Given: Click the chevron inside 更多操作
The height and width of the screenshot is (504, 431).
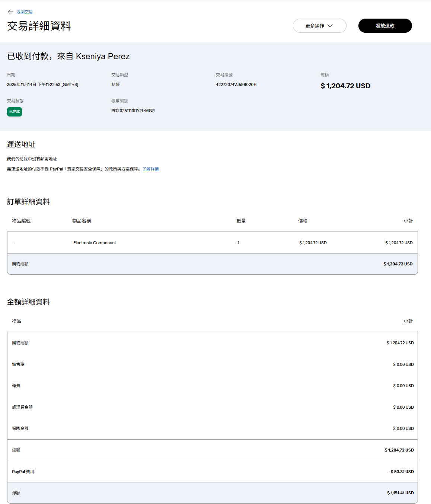Looking at the screenshot, I should coord(330,26).
